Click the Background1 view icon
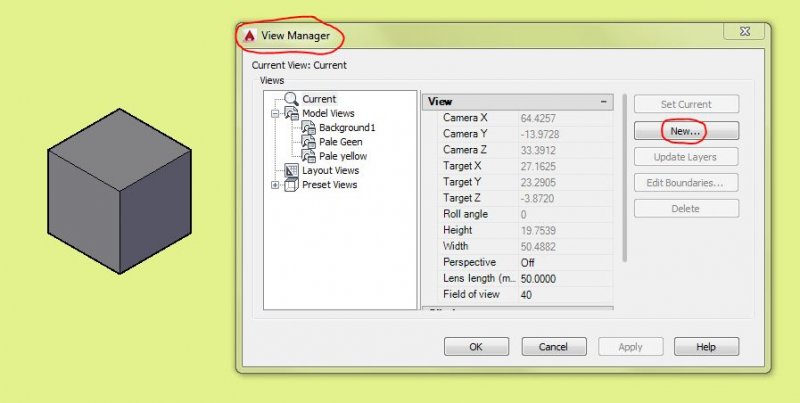The image size is (800, 403). pos(308,128)
